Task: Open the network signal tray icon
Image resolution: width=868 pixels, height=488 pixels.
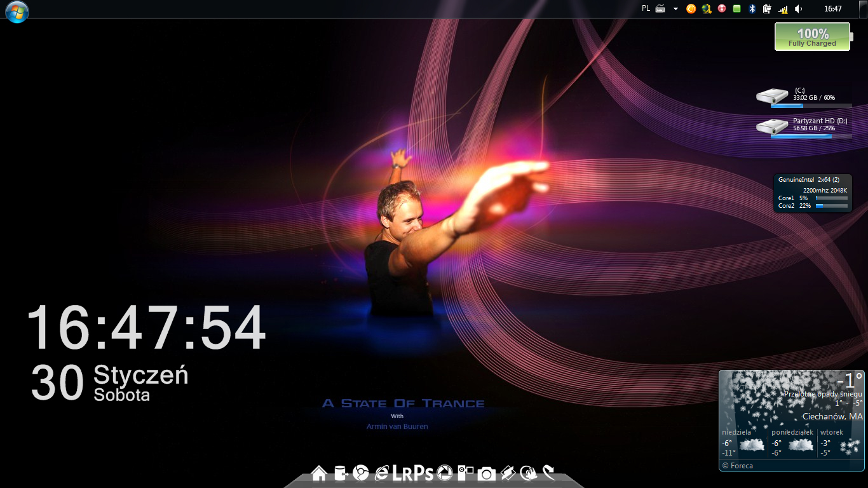Action: coord(783,9)
